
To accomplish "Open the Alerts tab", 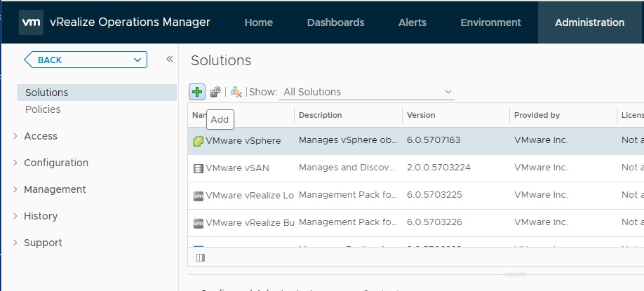I will point(412,22).
